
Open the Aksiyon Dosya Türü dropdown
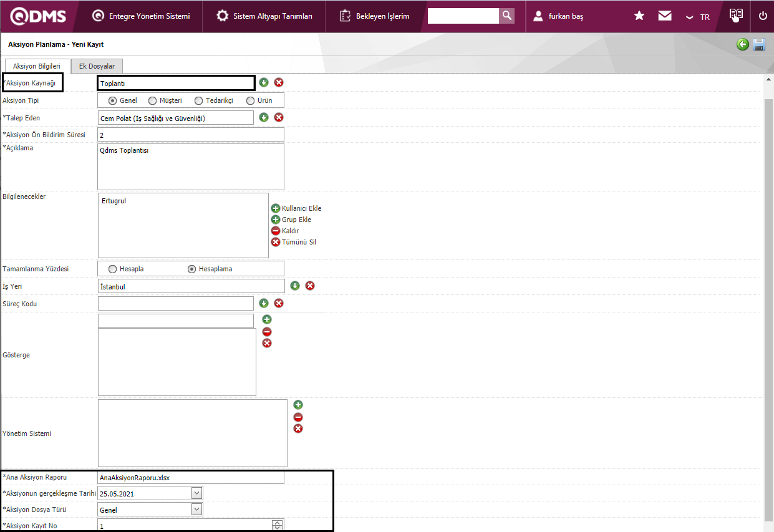[197, 509]
